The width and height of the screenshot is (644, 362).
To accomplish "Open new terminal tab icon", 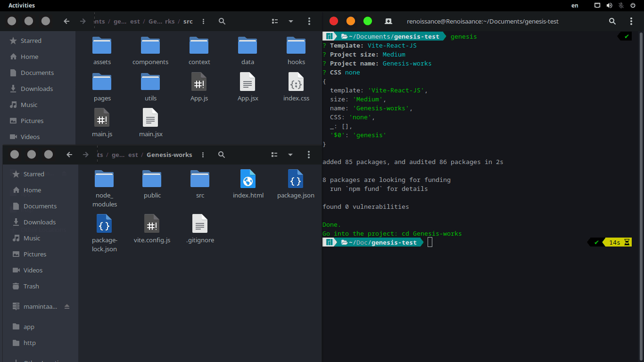I will pos(388,21).
